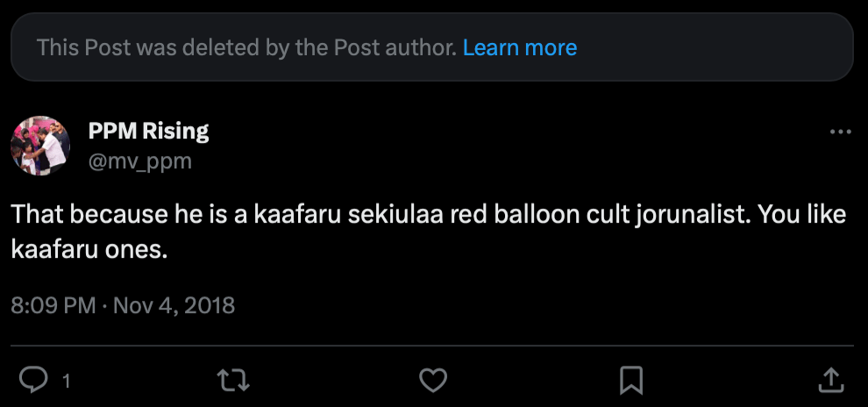The width and height of the screenshot is (868, 407).
Task: Open the share icon menu
Action: coord(829,379)
